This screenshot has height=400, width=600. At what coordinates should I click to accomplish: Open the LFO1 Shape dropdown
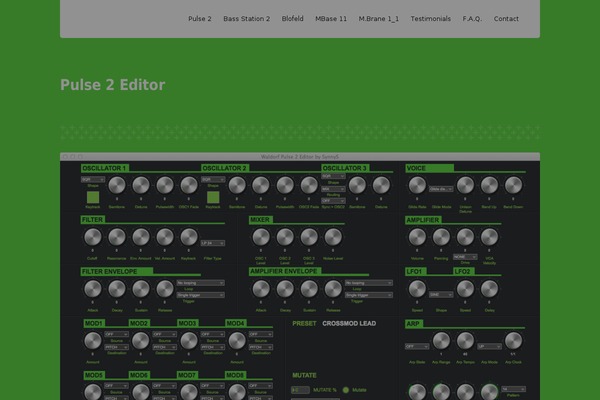coord(441,295)
